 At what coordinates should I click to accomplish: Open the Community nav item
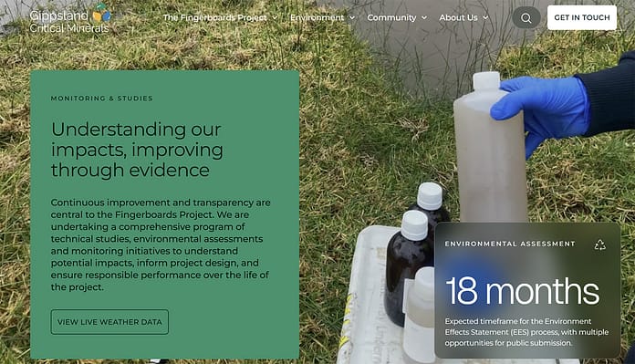tap(391, 18)
